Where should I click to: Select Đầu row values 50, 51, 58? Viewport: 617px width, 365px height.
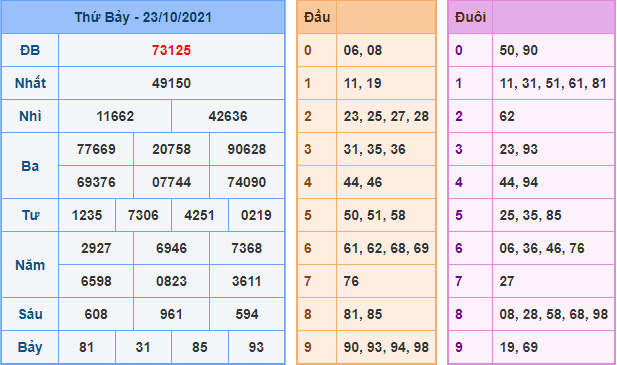(x=375, y=216)
